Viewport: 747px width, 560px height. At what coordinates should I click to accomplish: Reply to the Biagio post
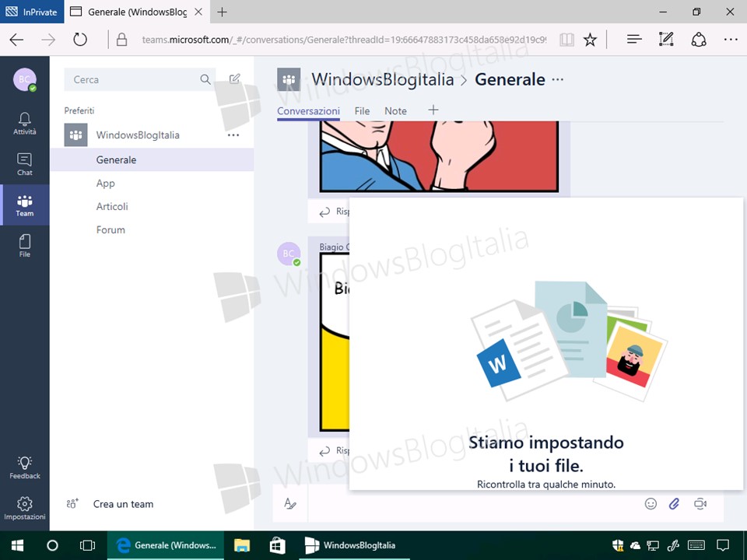click(334, 450)
